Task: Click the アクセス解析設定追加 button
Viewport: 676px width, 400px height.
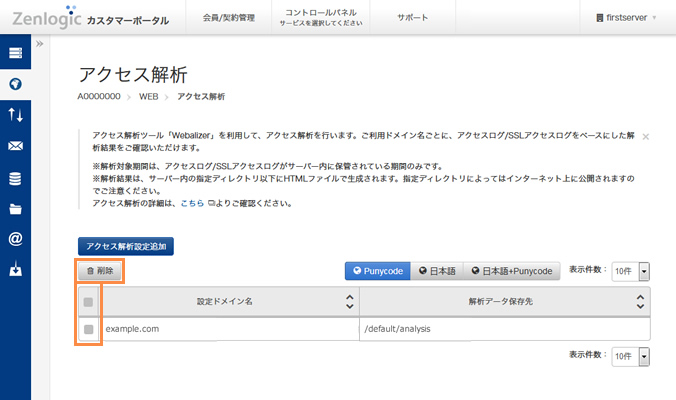Action: [x=126, y=246]
